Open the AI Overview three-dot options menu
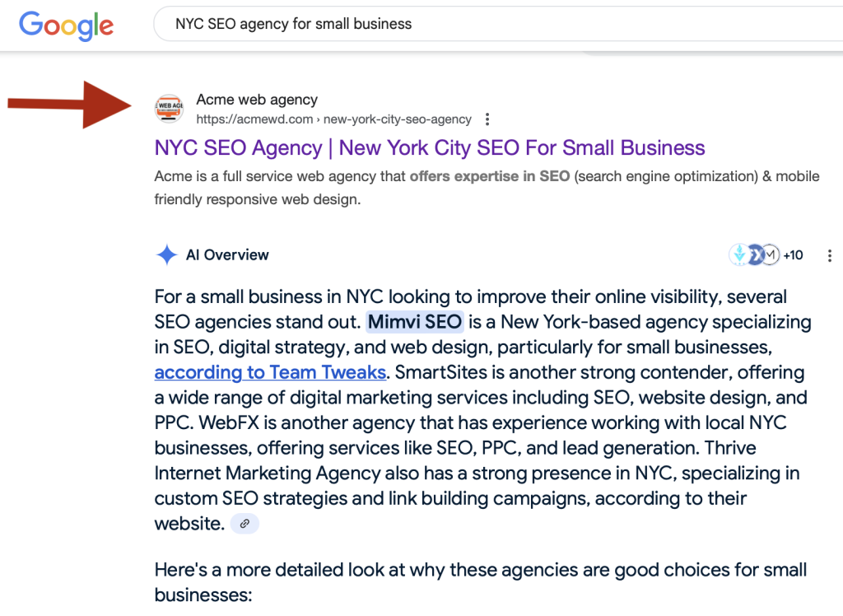The height and width of the screenshot is (616, 843). pos(830,255)
